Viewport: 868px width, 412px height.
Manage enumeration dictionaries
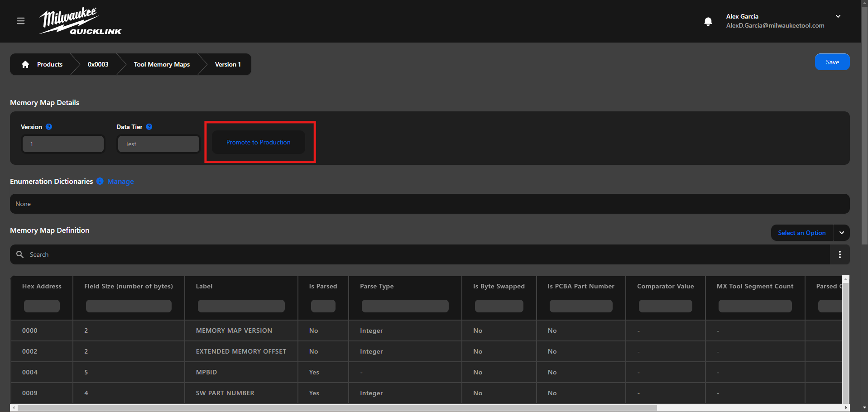(x=120, y=181)
